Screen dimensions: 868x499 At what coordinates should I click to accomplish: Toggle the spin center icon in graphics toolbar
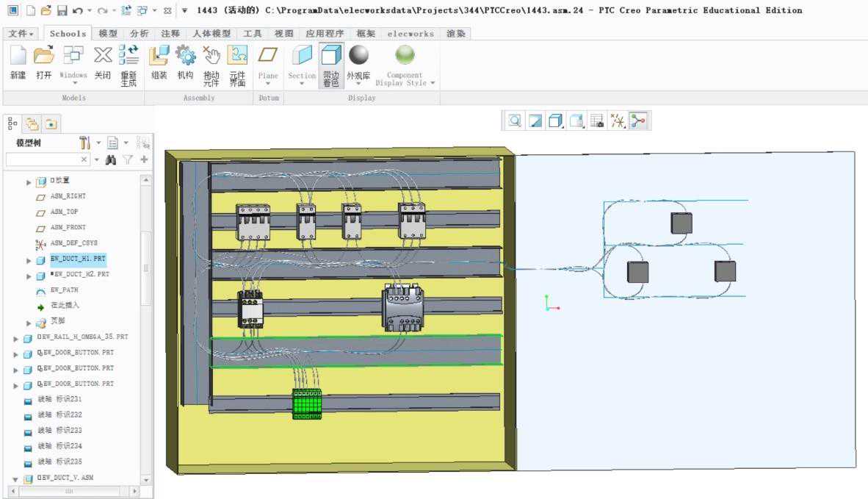[x=639, y=121]
